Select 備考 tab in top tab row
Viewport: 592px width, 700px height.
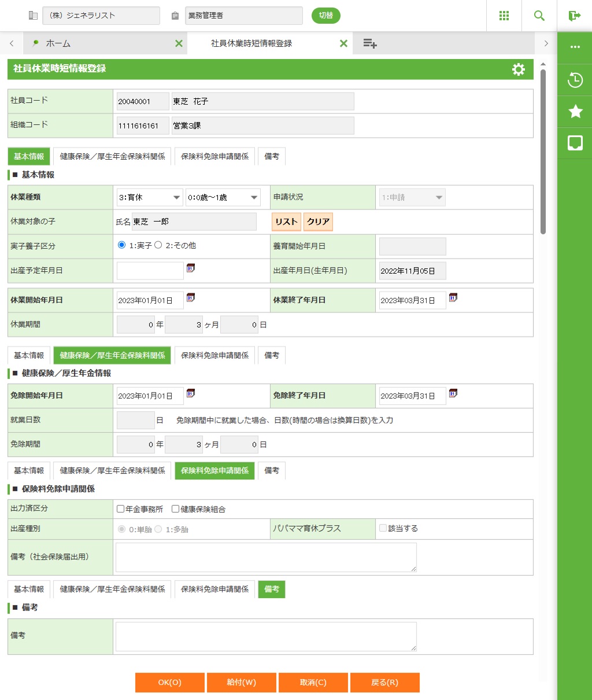[x=272, y=156]
